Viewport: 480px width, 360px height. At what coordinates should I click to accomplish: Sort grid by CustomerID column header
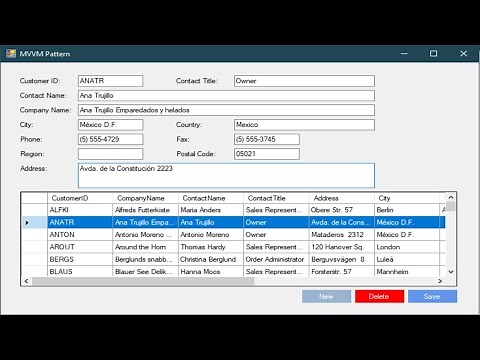point(80,198)
